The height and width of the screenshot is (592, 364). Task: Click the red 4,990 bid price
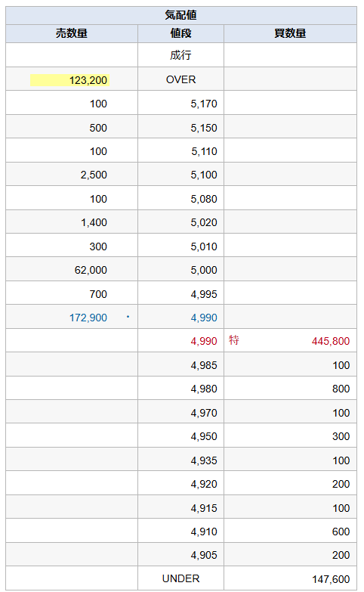tap(204, 341)
